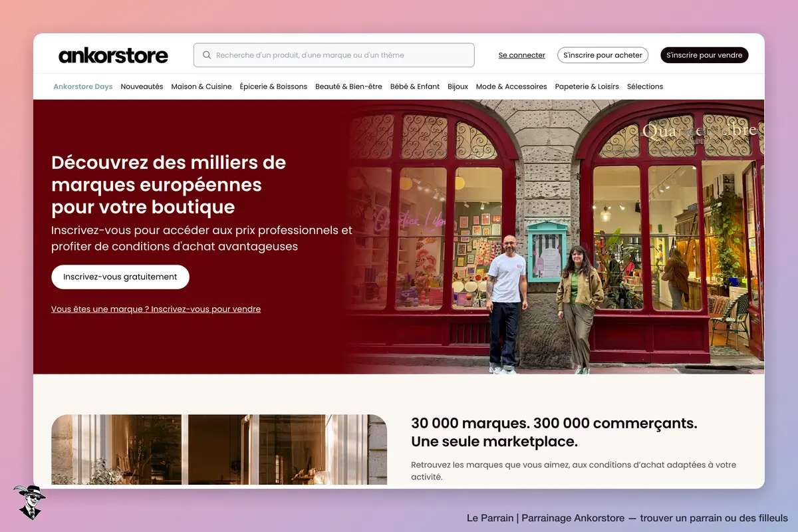Open Mode & Accessoires category
The image size is (798, 532).
point(511,86)
